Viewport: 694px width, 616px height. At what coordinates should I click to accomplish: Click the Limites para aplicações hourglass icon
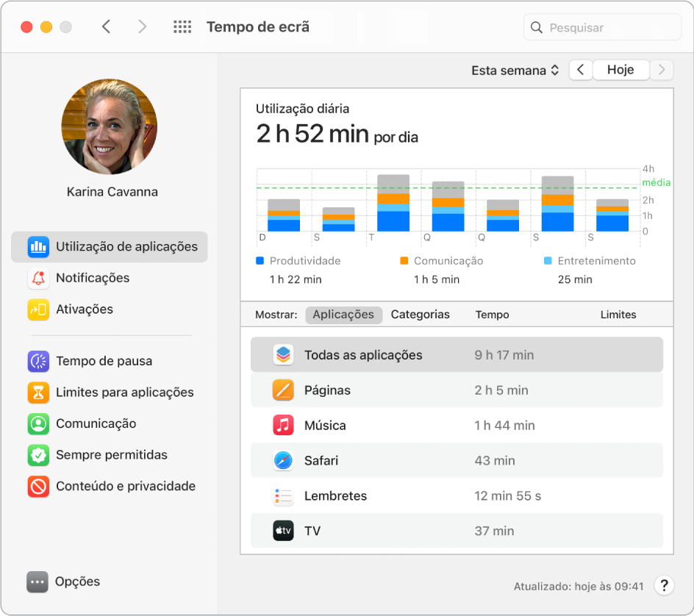click(x=38, y=393)
